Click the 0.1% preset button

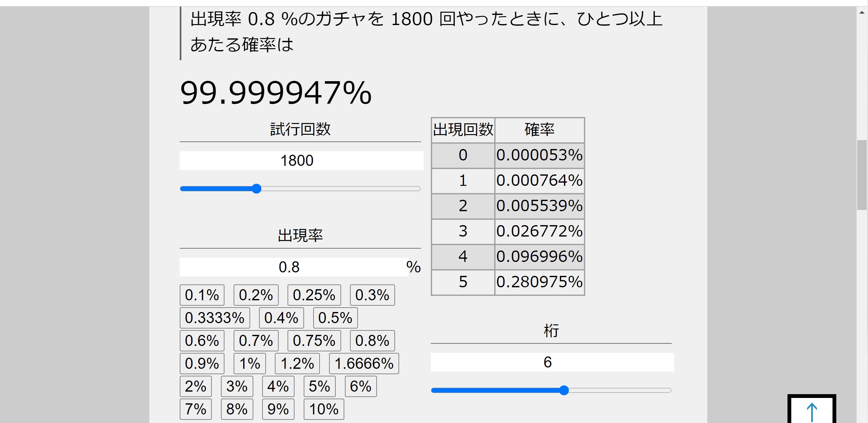coord(202,295)
